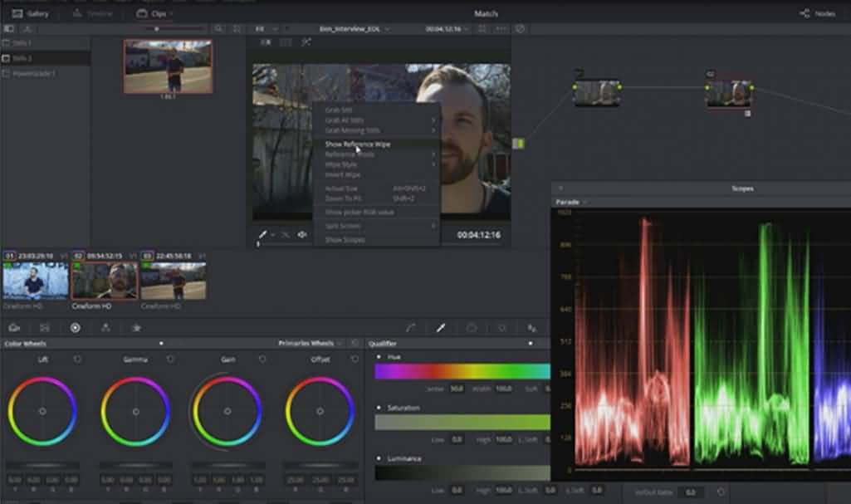
Task: Reset the Lift color wheel
Action: 77,360
